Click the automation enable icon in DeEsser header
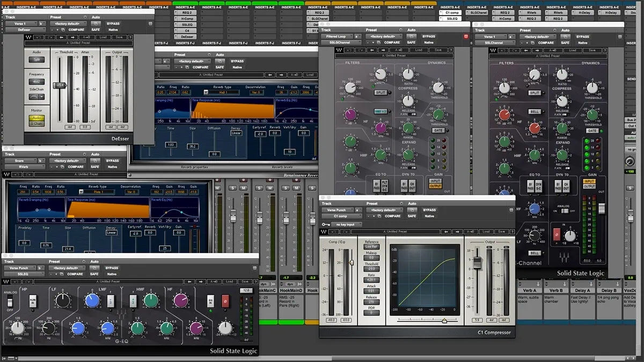This screenshot has height=362, width=644. 96,24
